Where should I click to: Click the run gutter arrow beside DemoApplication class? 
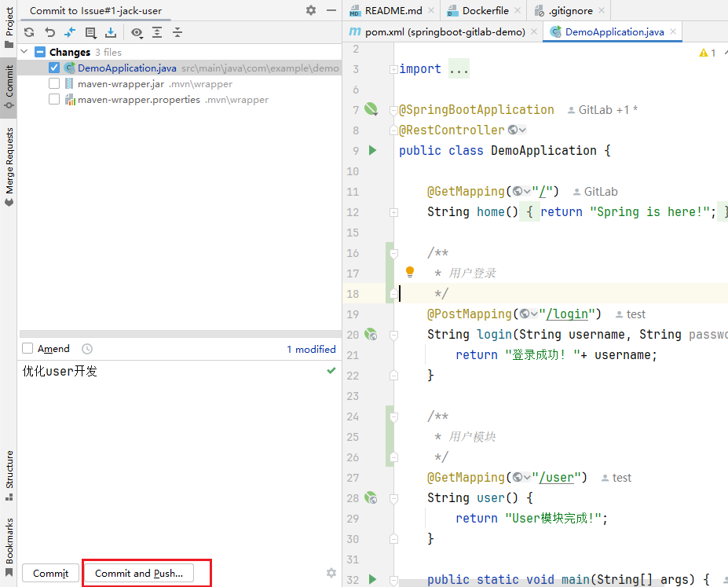372,150
